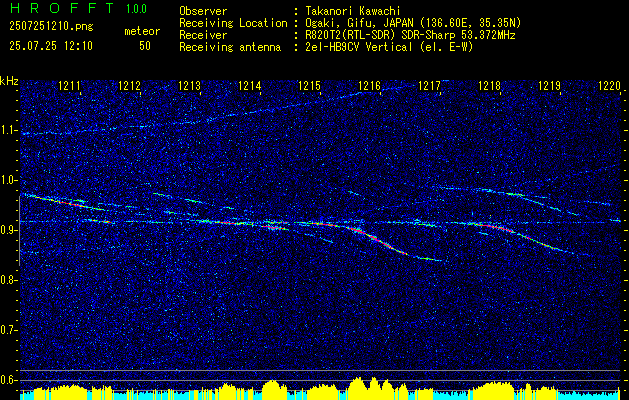Image resolution: width=629 pixels, height=400 pixels.
Task: Click the 1216 time marker
Action: (x=369, y=86)
